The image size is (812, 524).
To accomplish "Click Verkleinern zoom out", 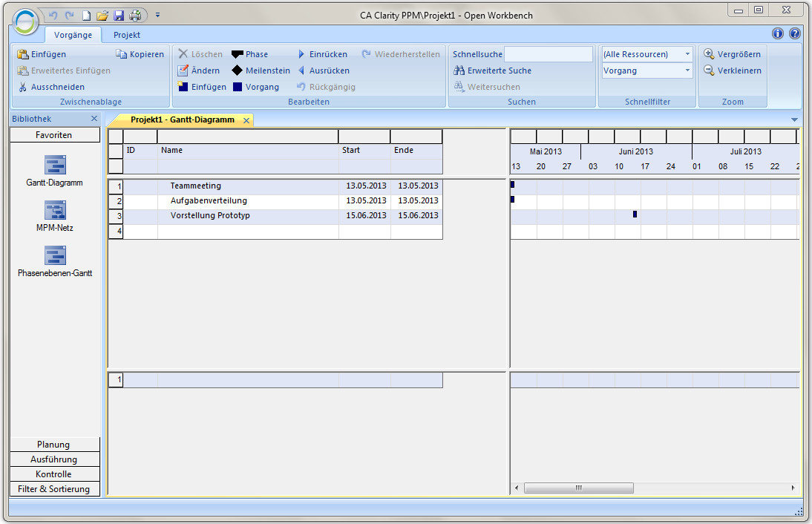I will pyautogui.click(x=733, y=71).
